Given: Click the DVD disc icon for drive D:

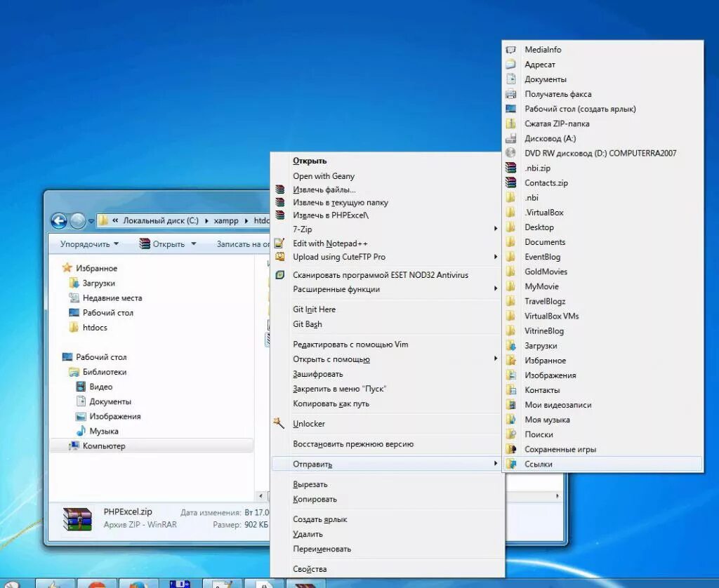Looking at the screenshot, I should (x=511, y=153).
